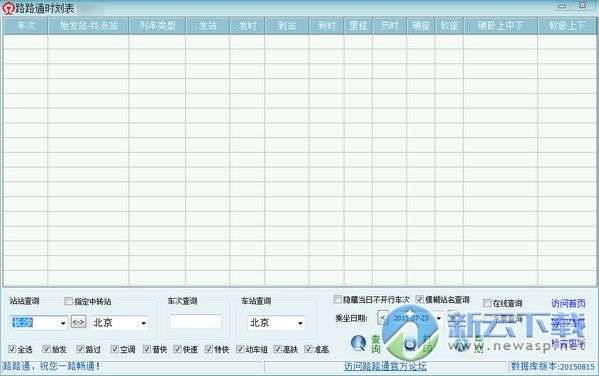The width and height of the screenshot is (599, 376).
Task: Toggle 模糊站名查询 checkbox
Action: pos(420,299)
